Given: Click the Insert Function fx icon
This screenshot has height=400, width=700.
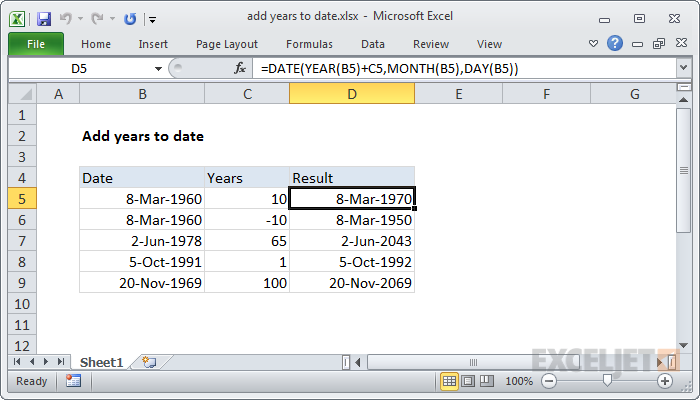Looking at the screenshot, I should click(x=240, y=68).
